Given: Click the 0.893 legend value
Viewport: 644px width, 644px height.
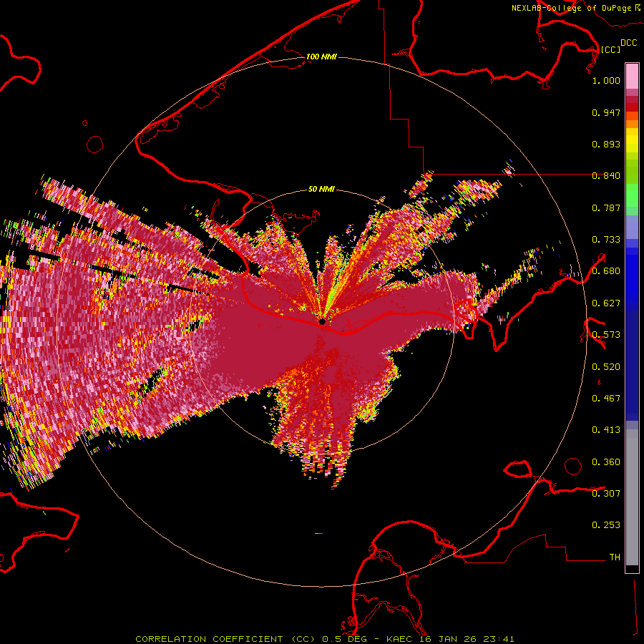Looking at the screenshot, I should [x=606, y=144].
